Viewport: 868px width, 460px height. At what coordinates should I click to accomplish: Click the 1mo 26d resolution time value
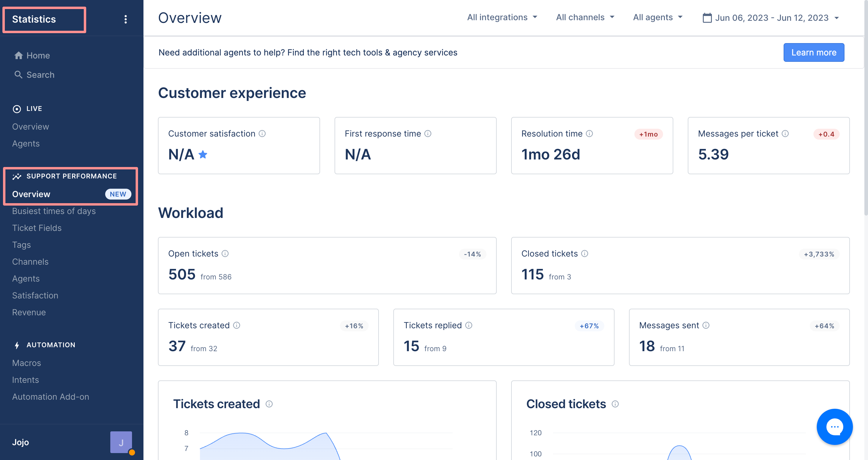click(x=551, y=154)
